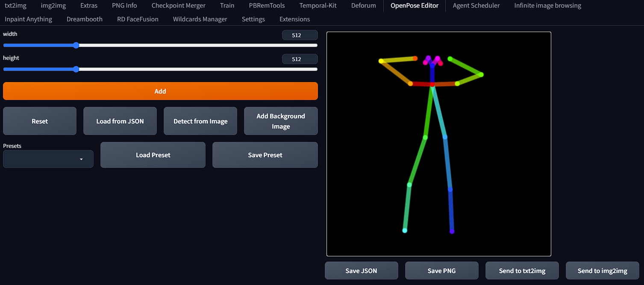
Task: Click the height value input field
Action: point(300,59)
